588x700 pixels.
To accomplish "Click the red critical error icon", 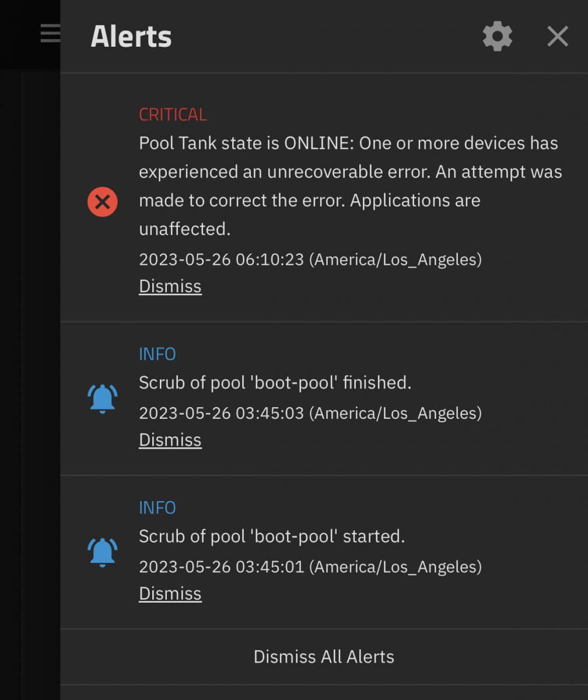I will coord(103,202).
